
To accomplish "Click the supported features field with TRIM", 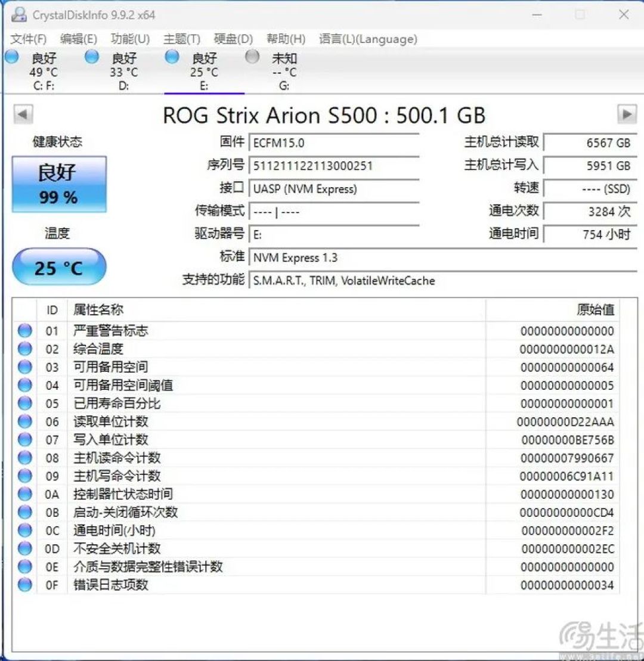I will click(443, 281).
